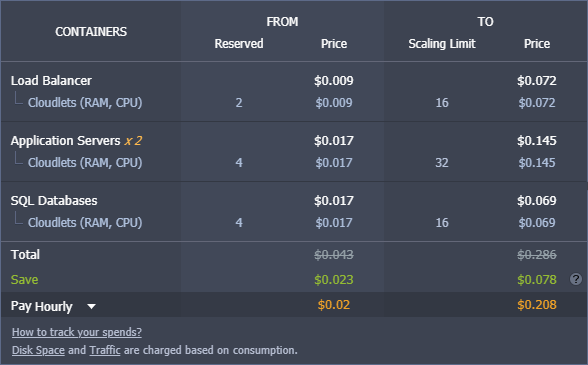Click the x 2 multiplier label

tap(133, 141)
